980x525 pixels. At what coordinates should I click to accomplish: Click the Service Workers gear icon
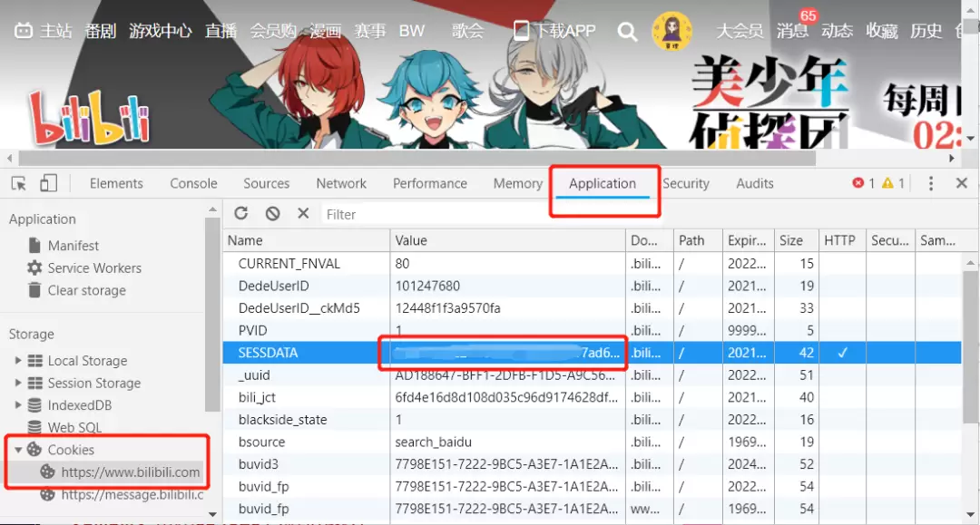click(x=34, y=267)
